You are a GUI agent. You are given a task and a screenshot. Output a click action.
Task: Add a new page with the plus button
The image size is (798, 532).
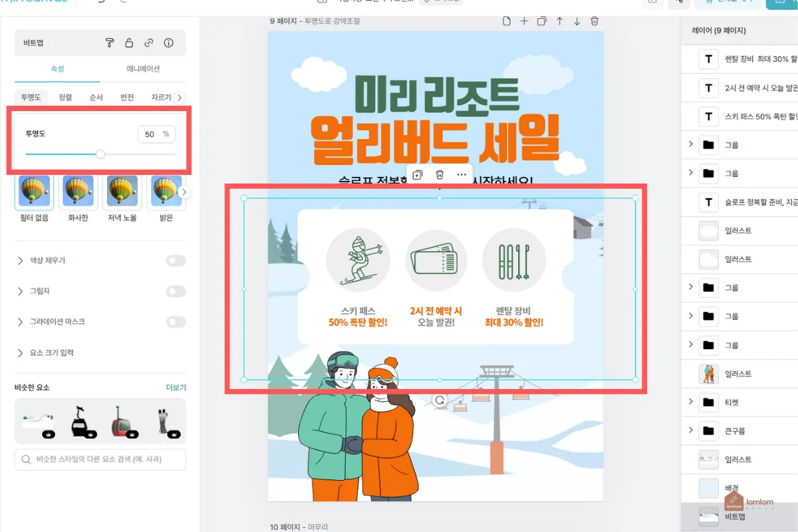(x=525, y=21)
